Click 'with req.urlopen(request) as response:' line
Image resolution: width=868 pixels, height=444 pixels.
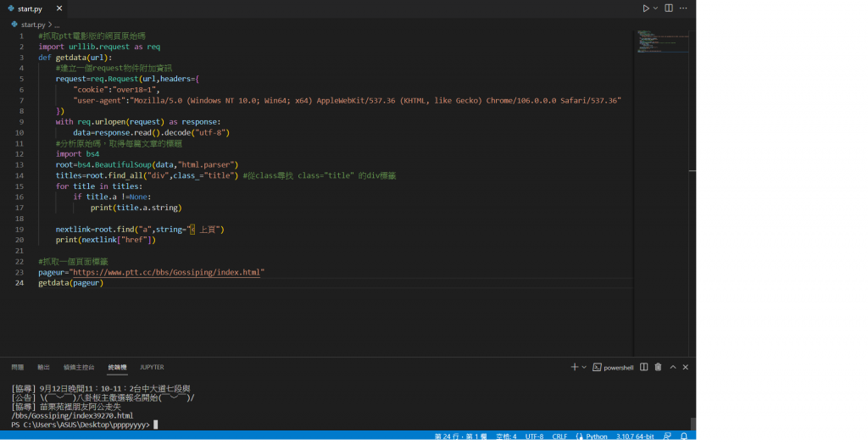point(138,122)
